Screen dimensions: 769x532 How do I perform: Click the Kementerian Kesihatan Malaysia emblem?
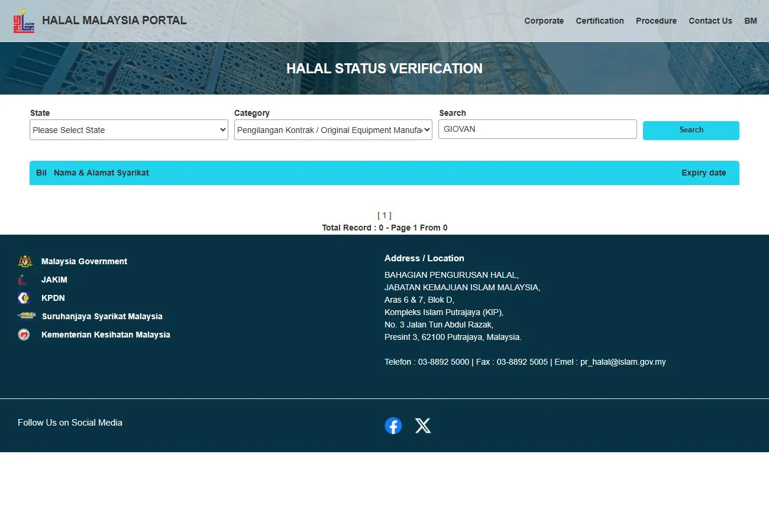coord(24,335)
